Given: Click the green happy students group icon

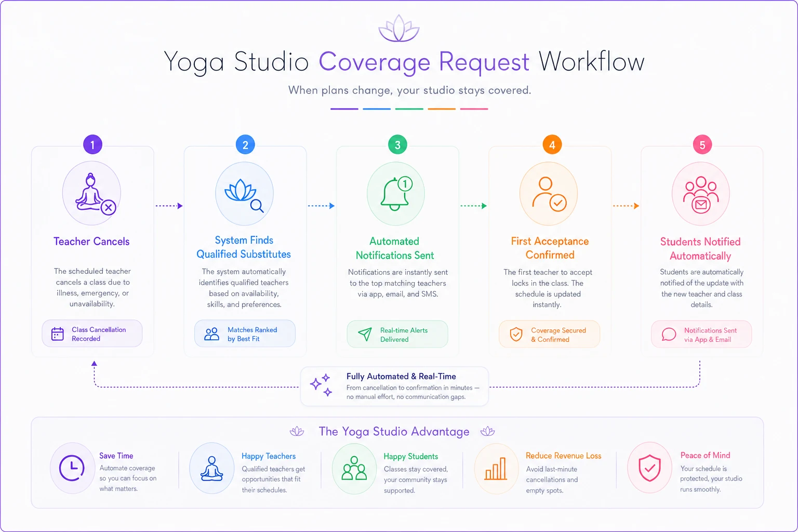Looking at the screenshot, I should coord(354,469).
